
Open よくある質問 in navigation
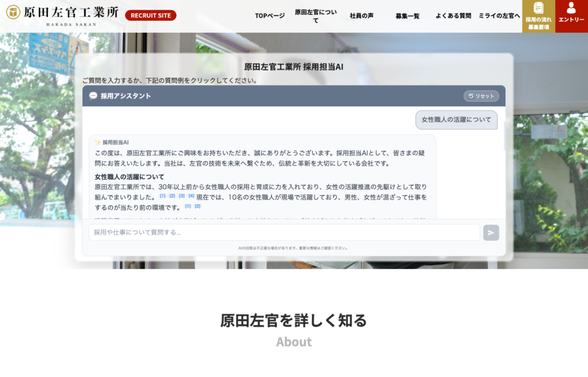point(454,16)
